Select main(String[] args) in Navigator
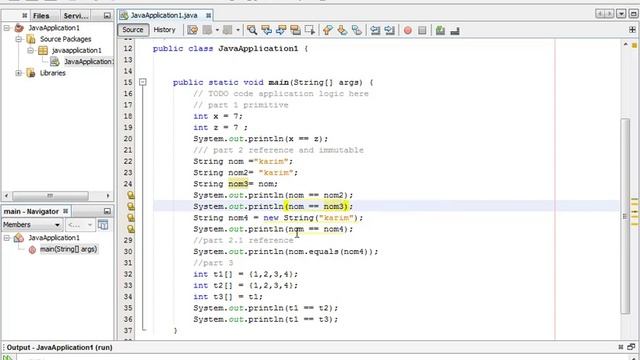Viewport: 640px width, 360px height. [68, 249]
